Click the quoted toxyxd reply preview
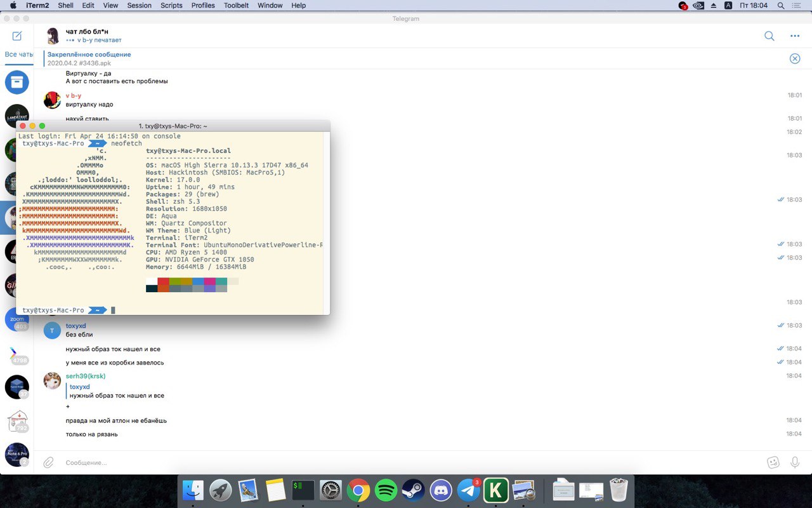Image resolution: width=812 pixels, height=508 pixels. tap(117, 391)
